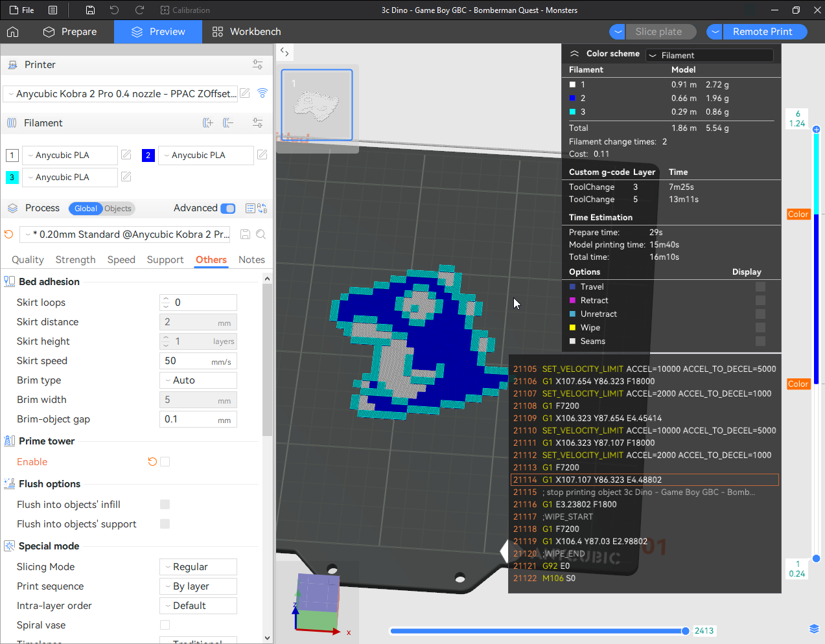Expand the Print sequence dropdown
Image resolution: width=825 pixels, height=644 pixels.
pos(198,586)
